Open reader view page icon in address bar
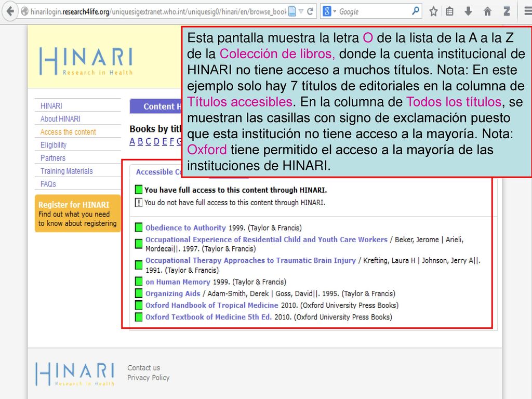The image size is (532, 399). coord(292,11)
